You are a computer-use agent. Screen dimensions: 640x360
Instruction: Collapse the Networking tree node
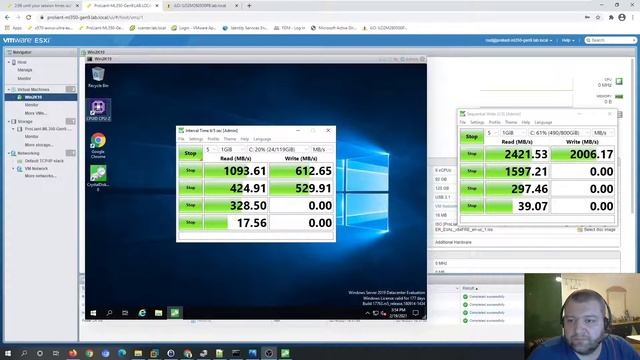pos(9,153)
